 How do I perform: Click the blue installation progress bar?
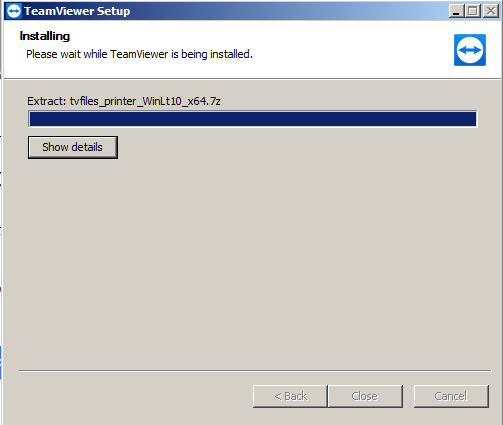point(253,119)
